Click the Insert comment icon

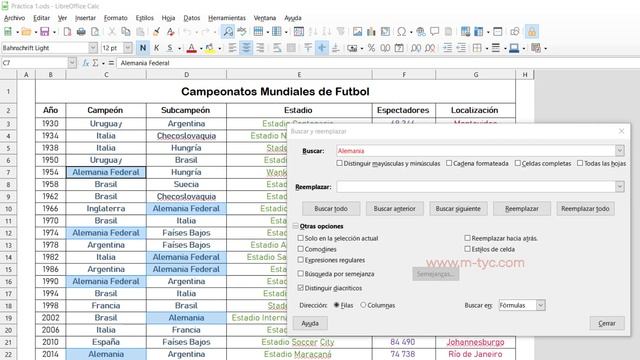(434, 31)
